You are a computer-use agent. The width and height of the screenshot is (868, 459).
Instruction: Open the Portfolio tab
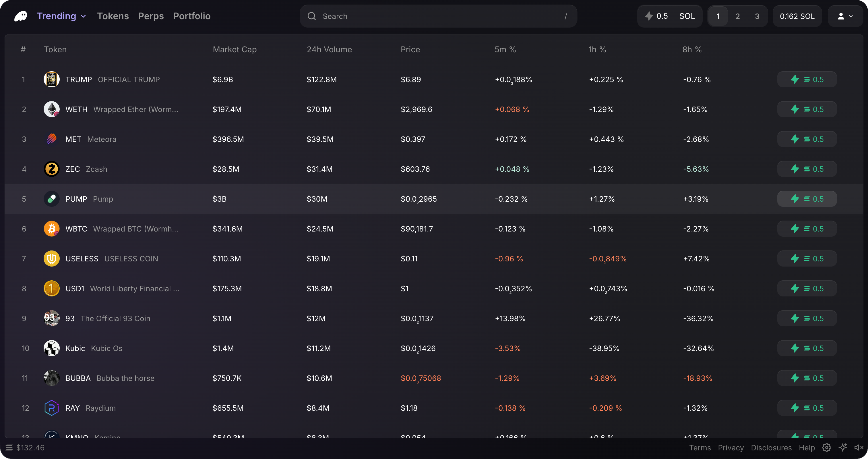192,16
